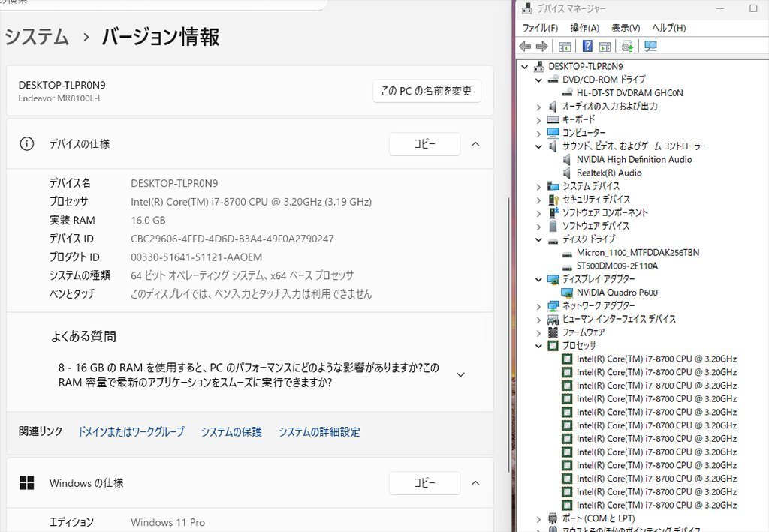Click the このPCの名前を変更 button
Viewport: 769px width, 532px height.
(427, 90)
